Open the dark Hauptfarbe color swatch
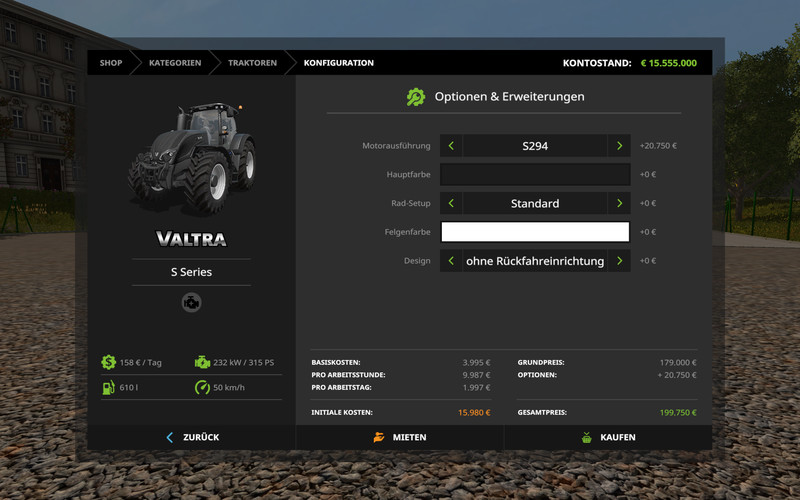The width and height of the screenshot is (800, 500). click(x=535, y=175)
